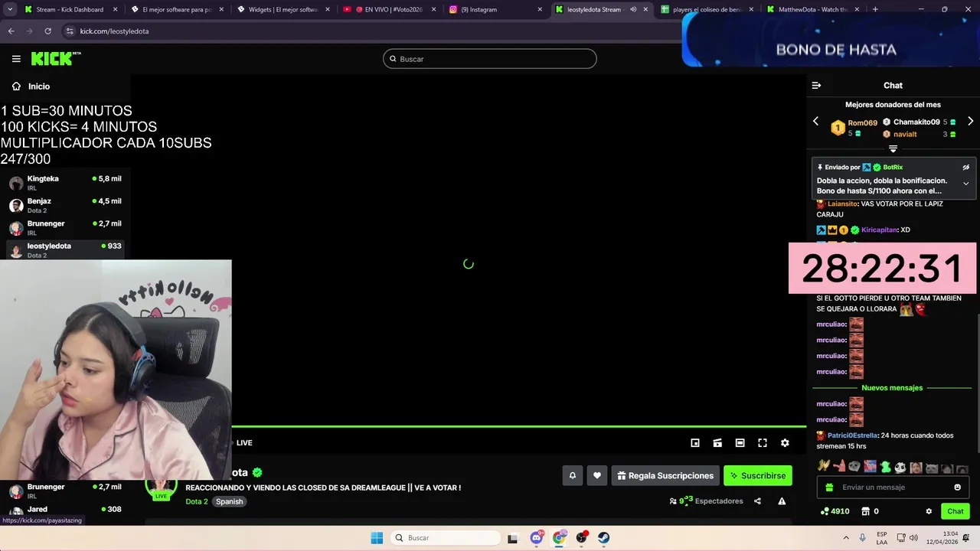Image resolution: width=980 pixels, height=551 pixels.
Task: Open Jared channel in sidebar
Action: [x=65, y=510]
